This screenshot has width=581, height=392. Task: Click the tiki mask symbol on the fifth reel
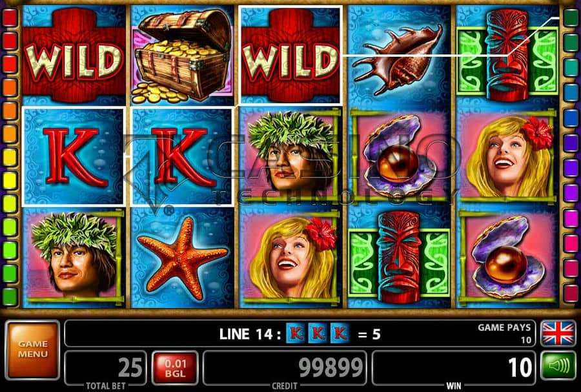coord(507,56)
